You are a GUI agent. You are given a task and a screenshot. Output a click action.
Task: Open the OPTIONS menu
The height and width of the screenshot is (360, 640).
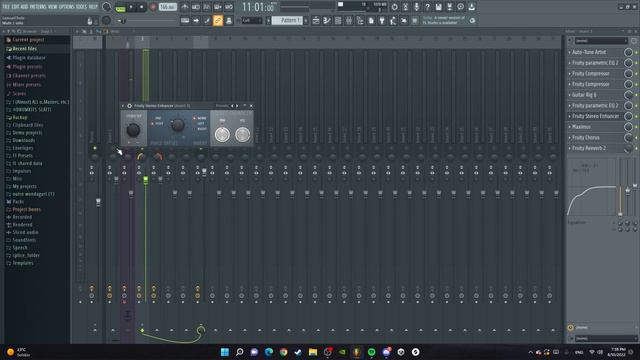(67, 7)
